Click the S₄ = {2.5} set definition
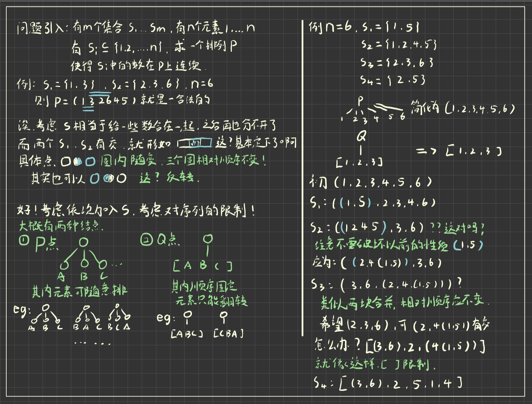The image size is (532, 404). point(393,80)
